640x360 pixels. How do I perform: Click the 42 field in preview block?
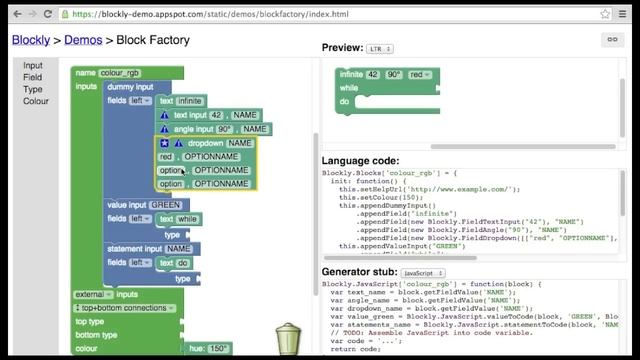pyautogui.click(x=373, y=75)
